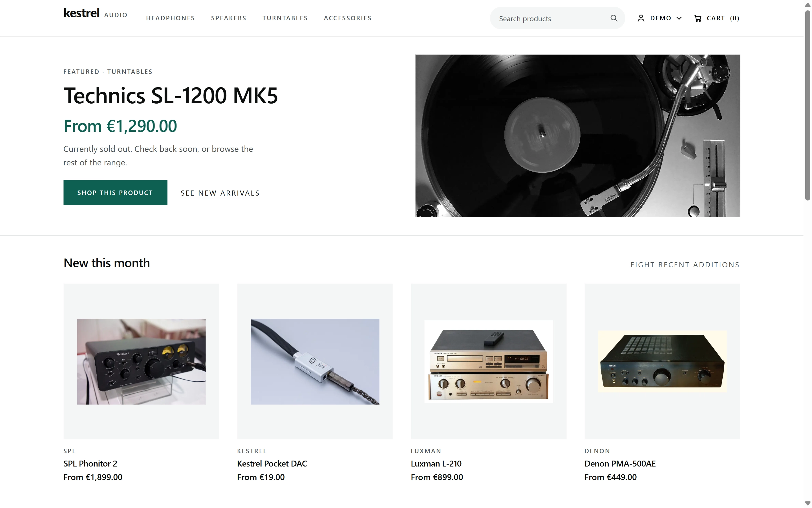Click the Denon PMA-500AE title

click(620, 464)
